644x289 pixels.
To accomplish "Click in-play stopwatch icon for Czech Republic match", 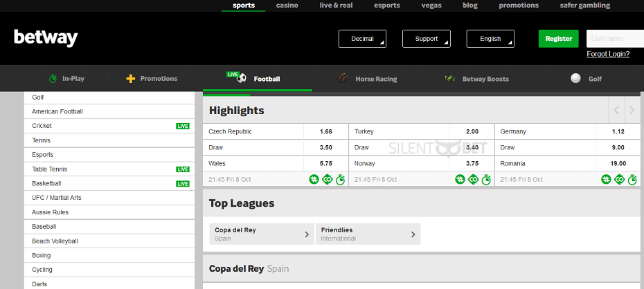I will click(x=340, y=179).
